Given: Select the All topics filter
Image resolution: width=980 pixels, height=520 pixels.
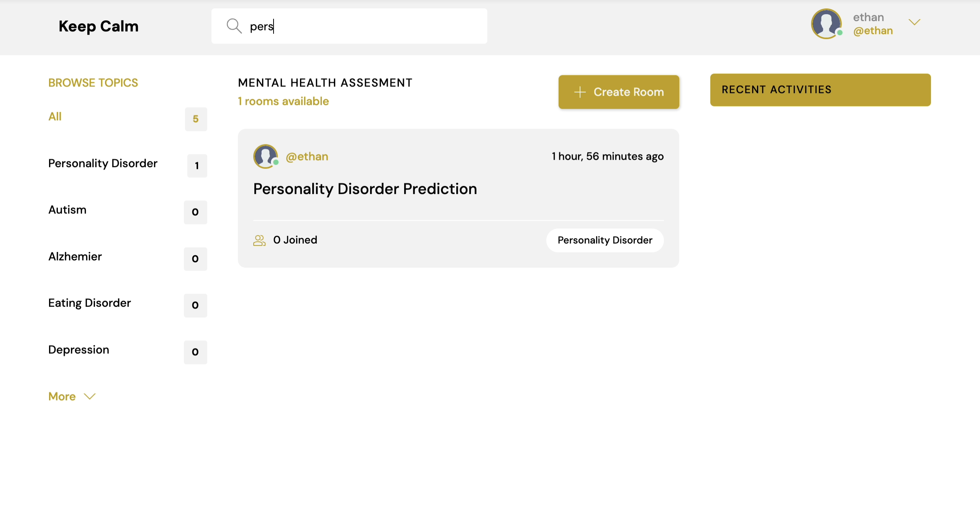Looking at the screenshot, I should coord(55,116).
